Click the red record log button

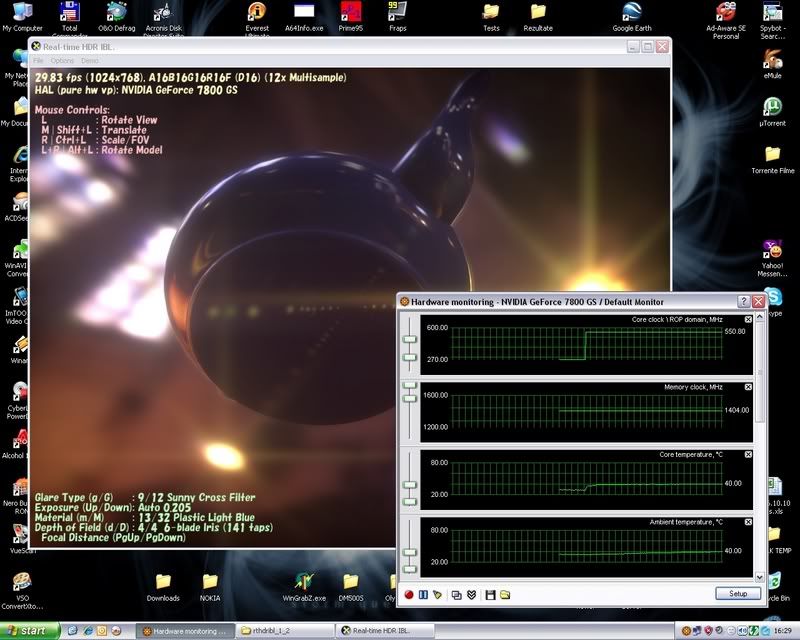[409, 594]
